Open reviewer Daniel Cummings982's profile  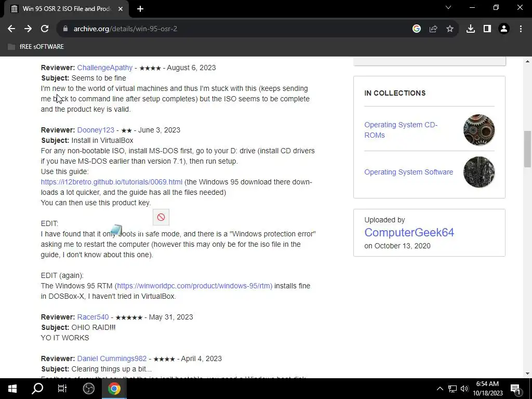point(112,358)
